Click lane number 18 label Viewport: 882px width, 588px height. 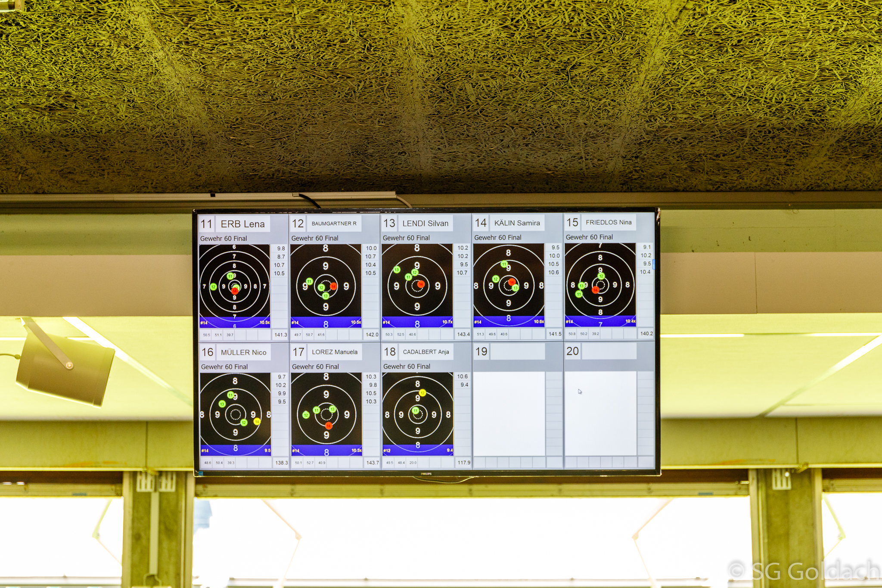(x=390, y=352)
